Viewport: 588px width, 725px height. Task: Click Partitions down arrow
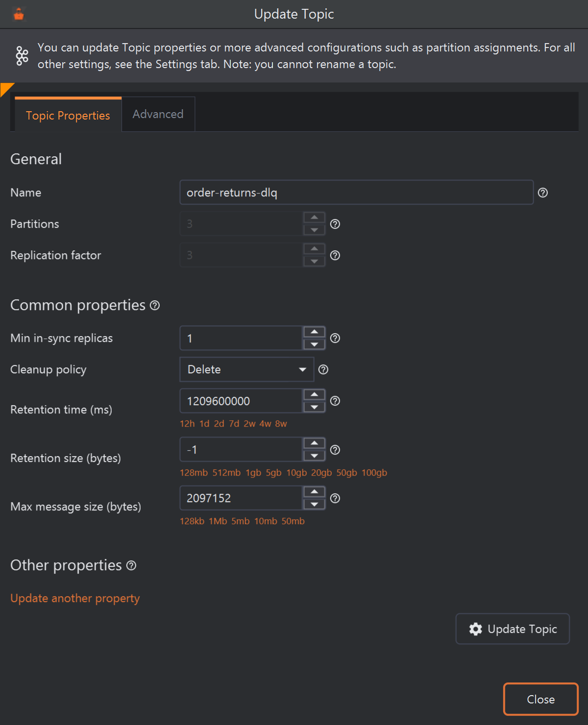[314, 230]
